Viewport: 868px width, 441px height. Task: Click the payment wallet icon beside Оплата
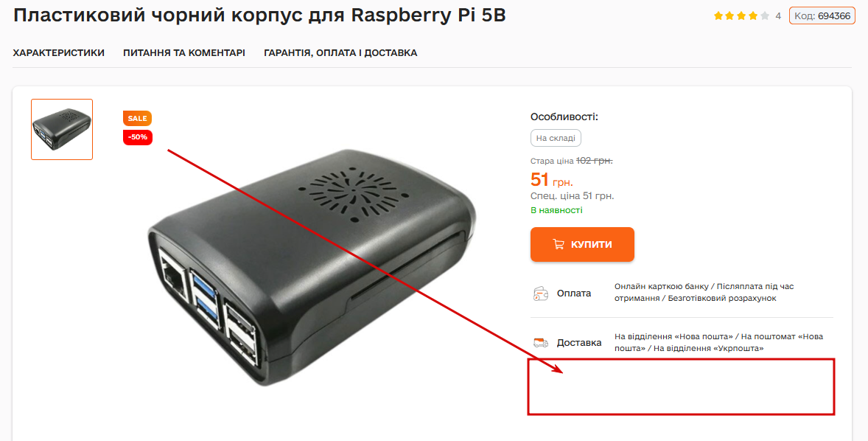pos(540,294)
